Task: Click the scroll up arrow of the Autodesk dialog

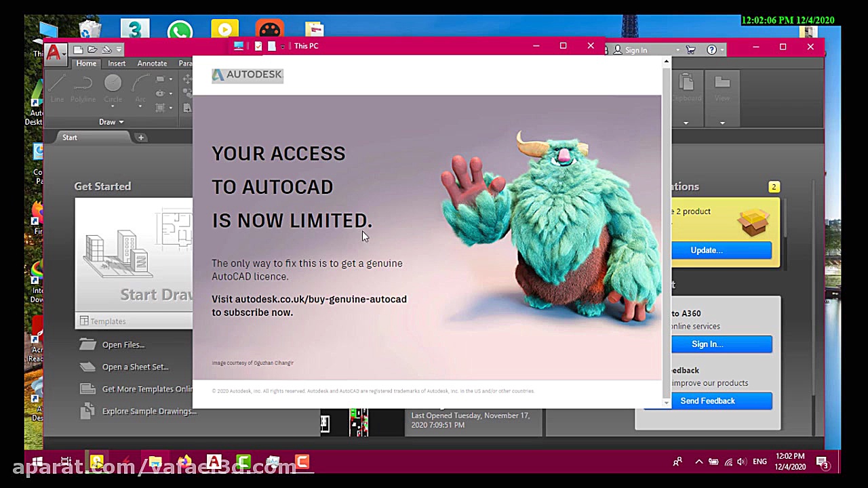Action: coord(666,62)
